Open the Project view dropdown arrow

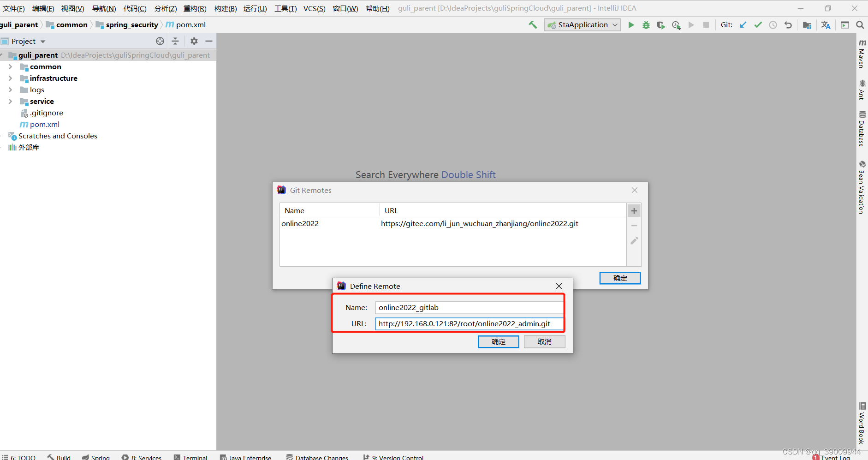[43, 42]
